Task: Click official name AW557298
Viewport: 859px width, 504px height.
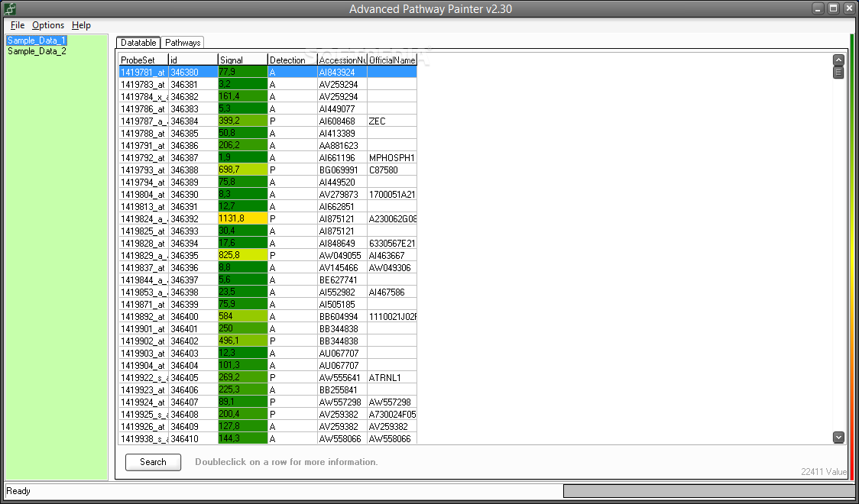Action: pyautogui.click(x=392, y=402)
